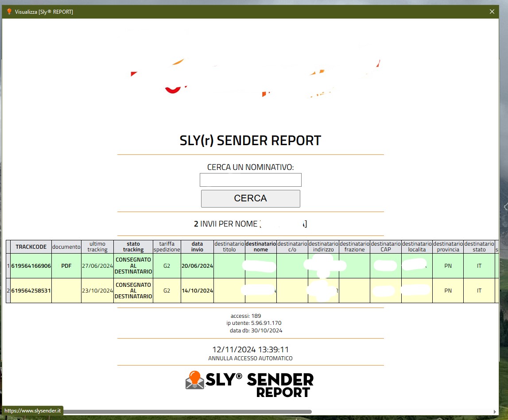This screenshot has height=420, width=508.
Task: Click the destinatario c/o column header
Action: pos(292,247)
